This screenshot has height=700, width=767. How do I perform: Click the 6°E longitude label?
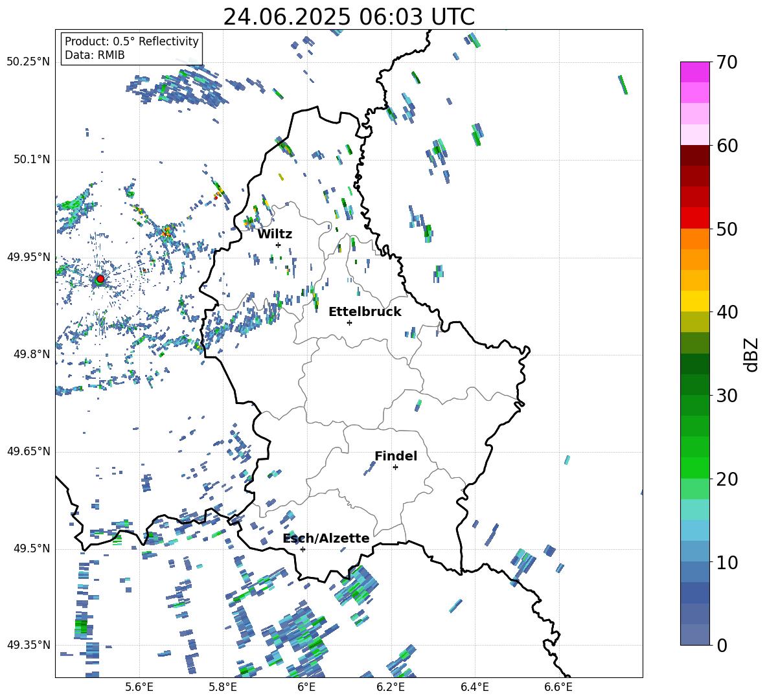coord(306,687)
